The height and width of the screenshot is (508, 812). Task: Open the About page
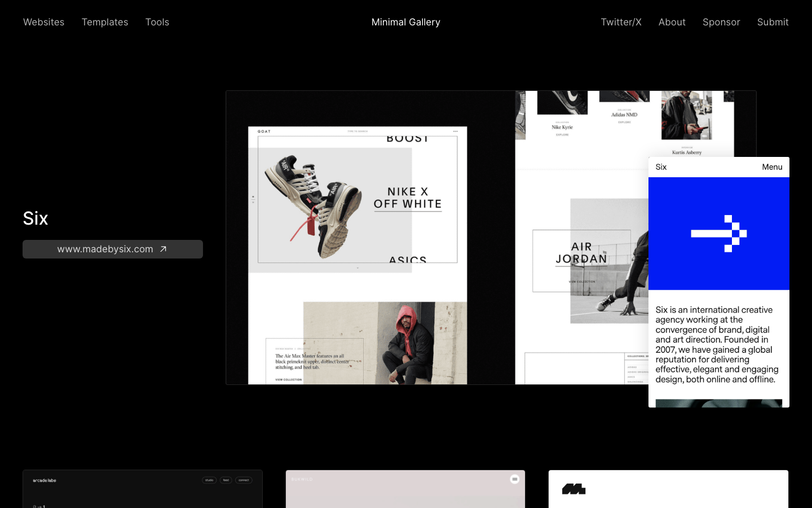click(672, 22)
